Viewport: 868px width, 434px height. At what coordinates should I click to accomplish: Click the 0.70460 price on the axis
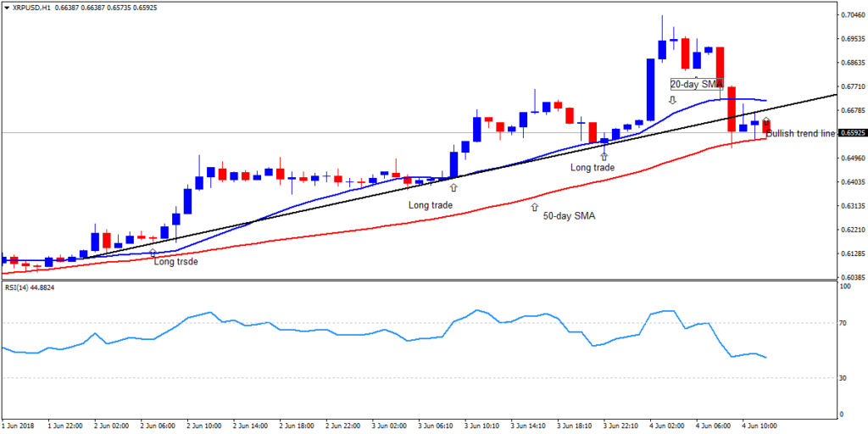[x=851, y=15]
